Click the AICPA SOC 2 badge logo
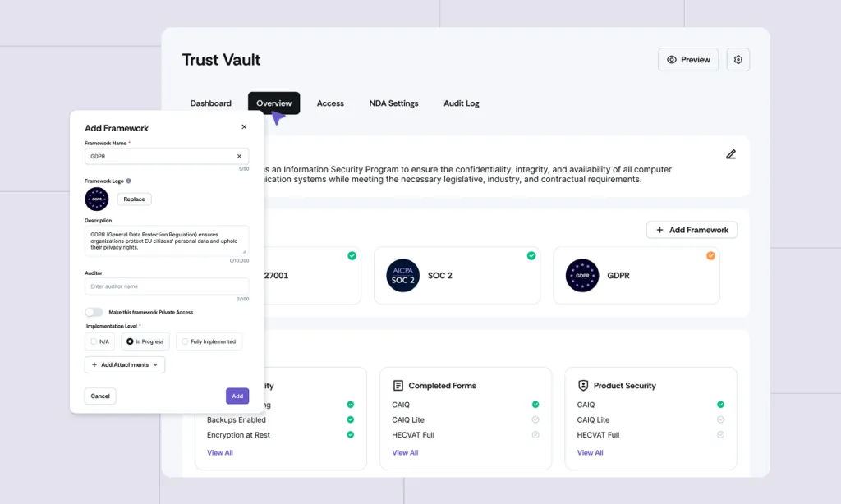 [402, 276]
